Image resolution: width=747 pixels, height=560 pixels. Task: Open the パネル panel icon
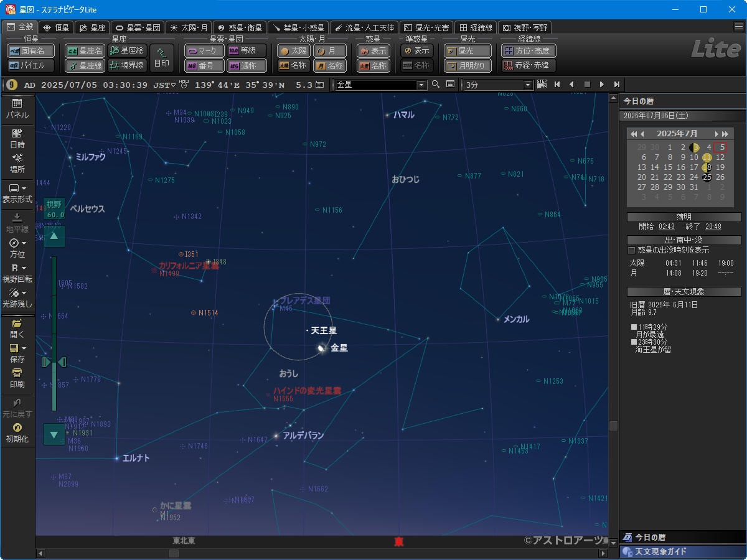17,103
